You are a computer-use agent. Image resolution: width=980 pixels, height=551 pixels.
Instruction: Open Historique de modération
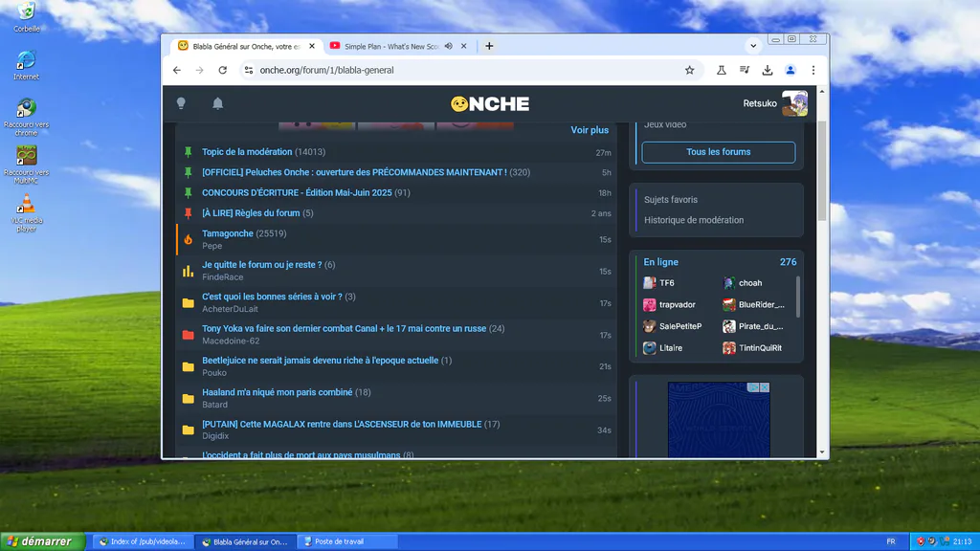tap(694, 220)
